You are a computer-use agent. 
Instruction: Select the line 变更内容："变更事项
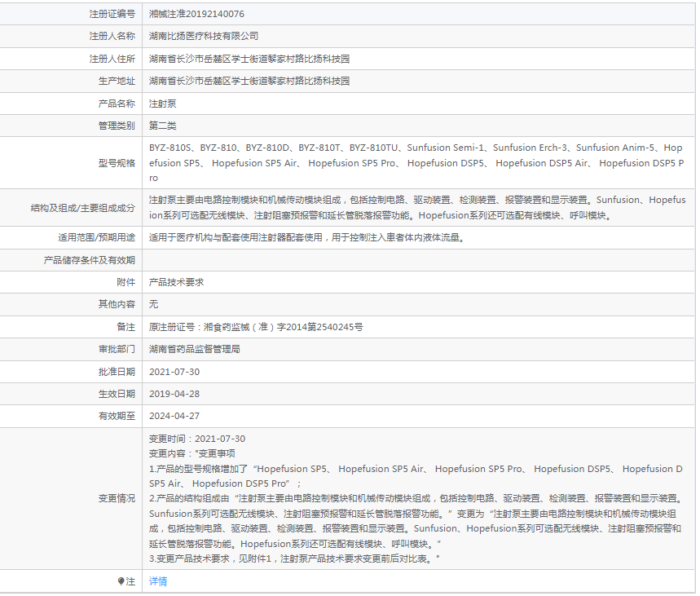tap(192, 453)
